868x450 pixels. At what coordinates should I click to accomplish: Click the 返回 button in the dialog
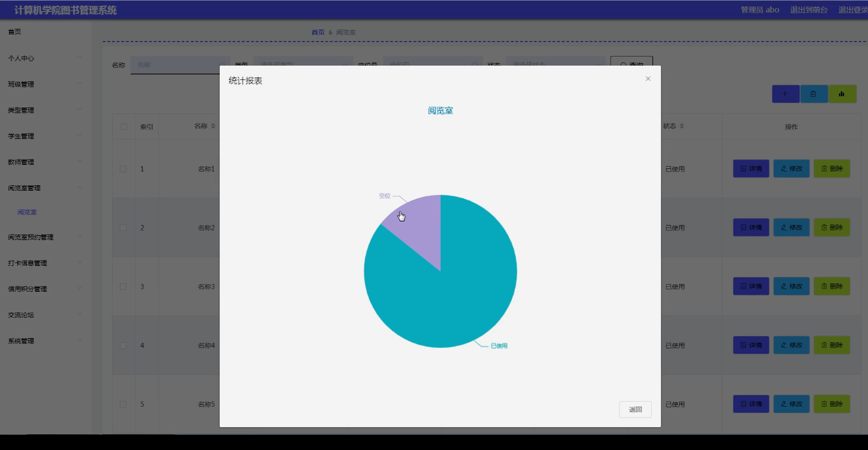pyautogui.click(x=636, y=410)
